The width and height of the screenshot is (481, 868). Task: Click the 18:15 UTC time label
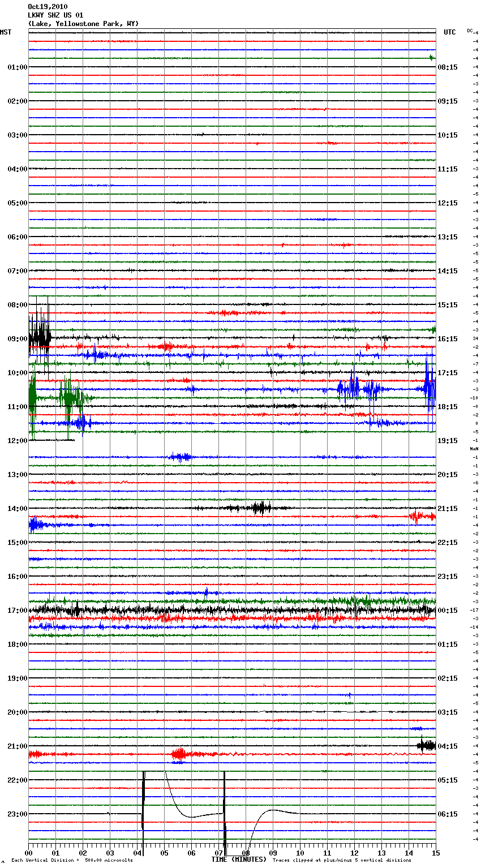(x=448, y=407)
